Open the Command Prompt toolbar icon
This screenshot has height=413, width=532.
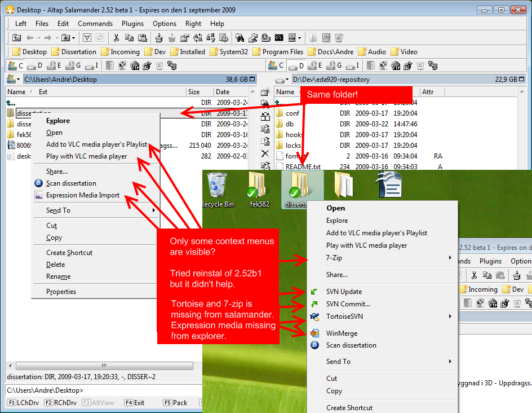[279, 38]
